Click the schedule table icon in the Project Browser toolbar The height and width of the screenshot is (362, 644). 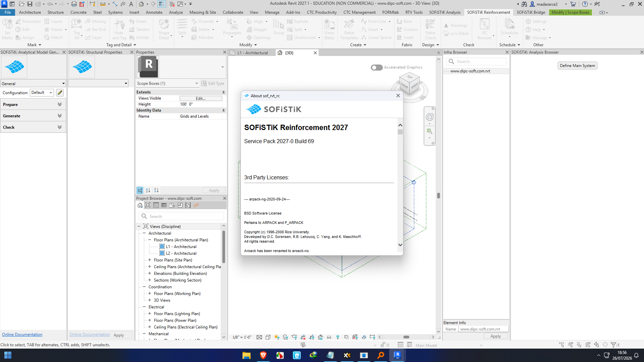tap(164, 205)
